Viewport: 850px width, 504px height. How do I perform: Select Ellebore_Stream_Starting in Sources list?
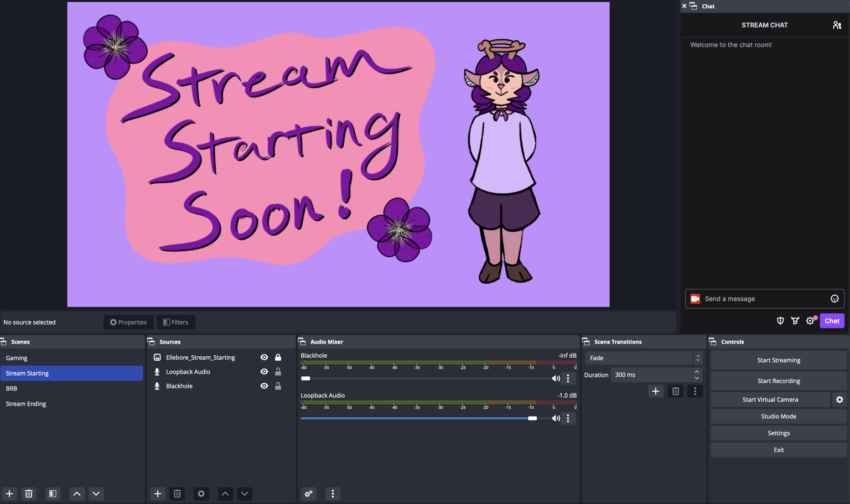200,357
